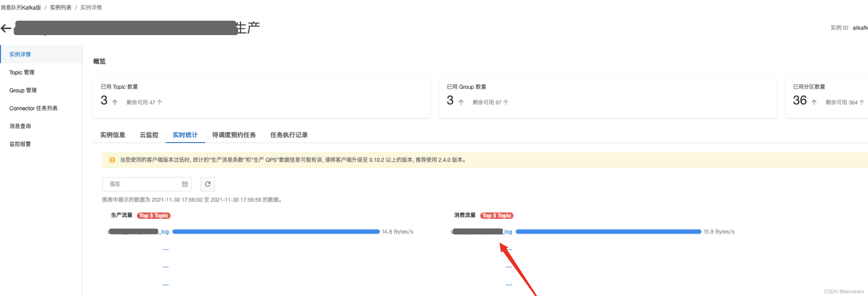868x296 pixels.
Task: Click the production Top 5 Topic badge
Action: 154,216
